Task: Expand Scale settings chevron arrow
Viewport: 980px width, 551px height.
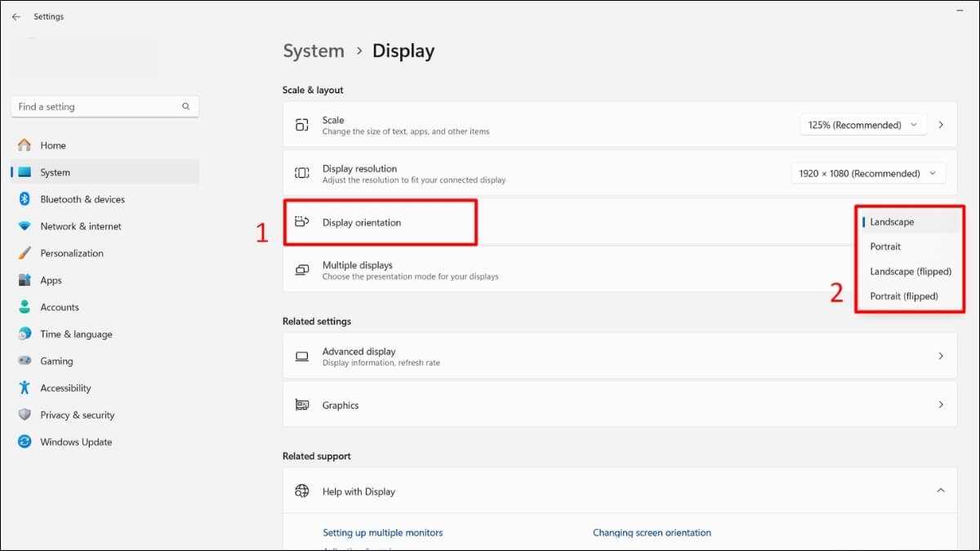Action: tap(941, 125)
